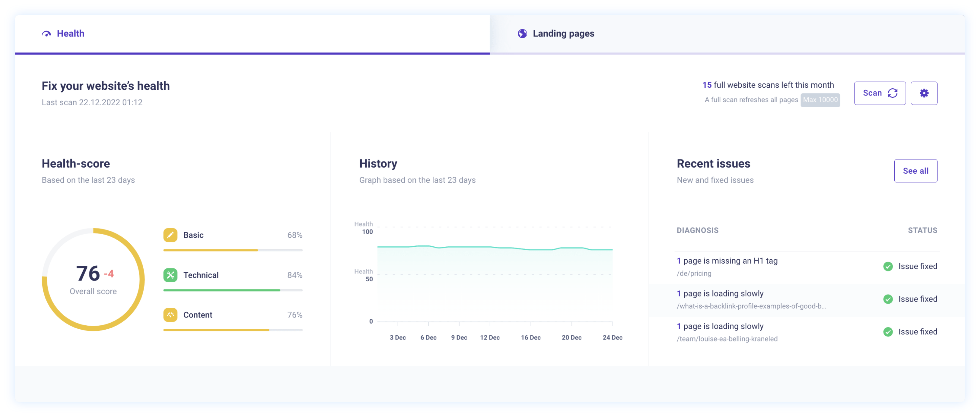Open the /team/louise-ea-belling-kraneled link
The height and width of the screenshot is (417, 980).
pos(727,338)
